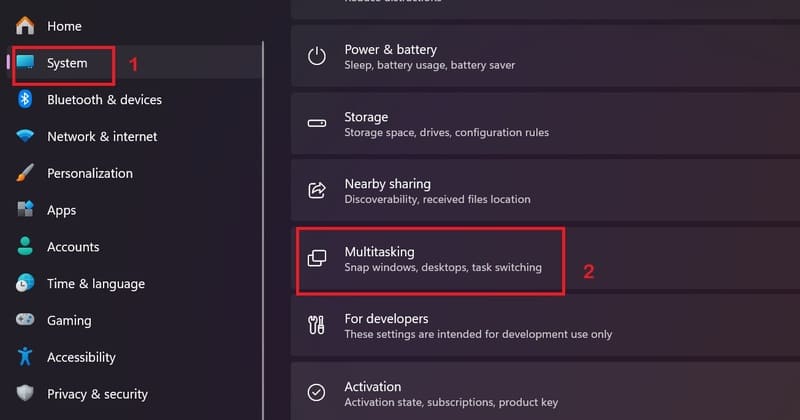Image resolution: width=800 pixels, height=420 pixels.
Task: Click the Privacy shield icon
Action: pyautogui.click(x=24, y=393)
